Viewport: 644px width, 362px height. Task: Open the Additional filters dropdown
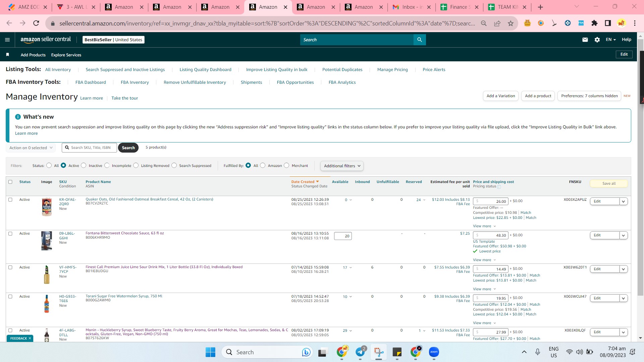[x=342, y=166]
